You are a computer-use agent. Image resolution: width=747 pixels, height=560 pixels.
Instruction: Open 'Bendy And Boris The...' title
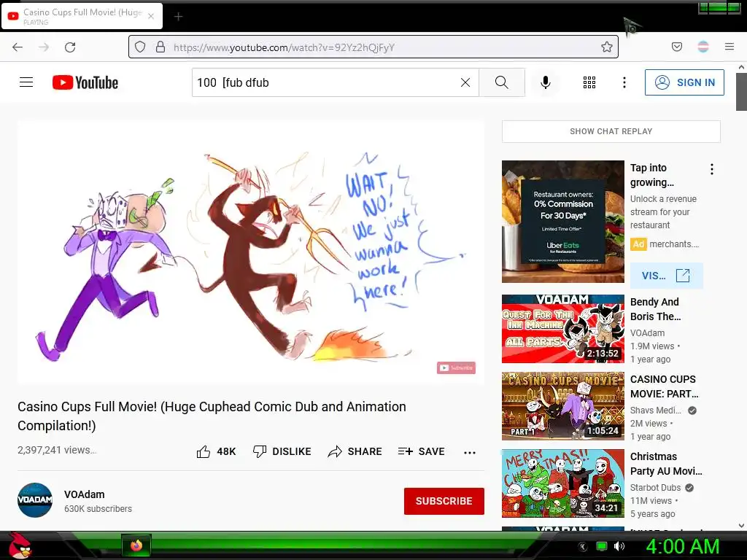[x=656, y=309]
